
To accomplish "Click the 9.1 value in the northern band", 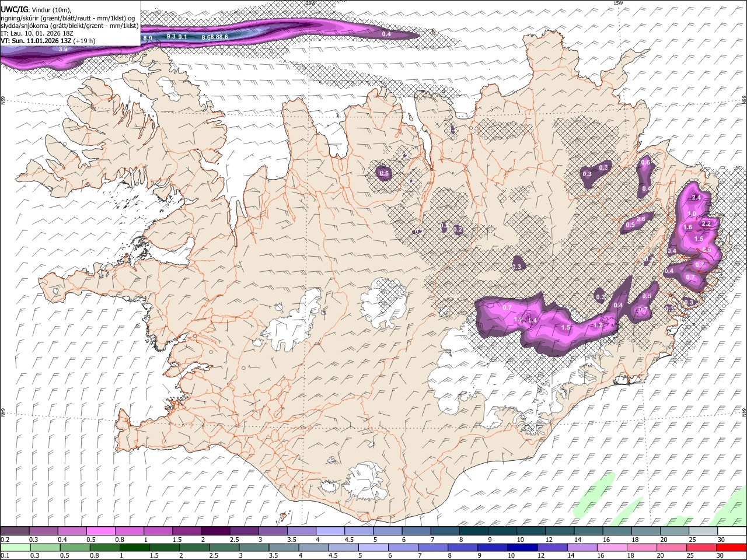I will click(x=183, y=37).
